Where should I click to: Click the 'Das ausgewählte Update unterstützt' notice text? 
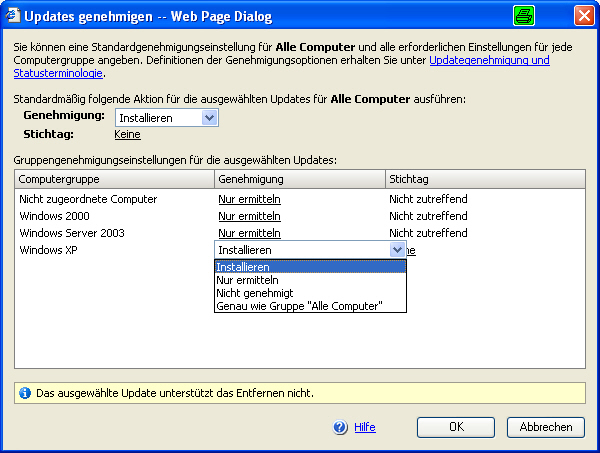coord(174,393)
